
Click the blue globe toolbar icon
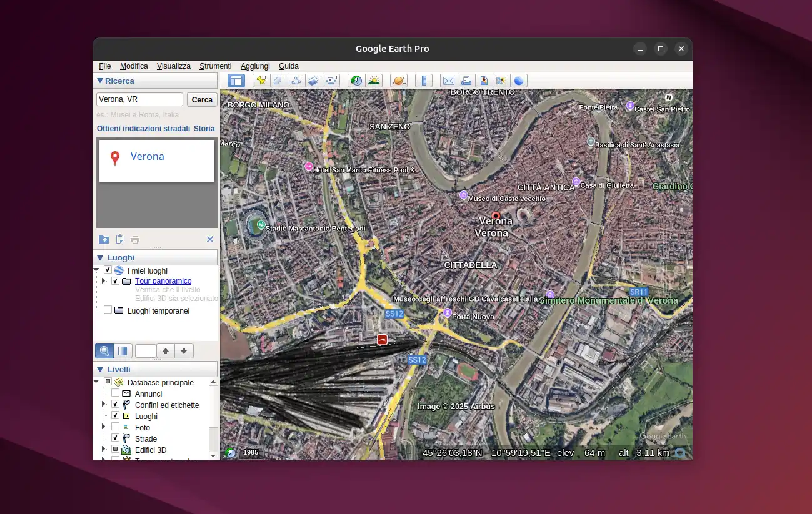pyautogui.click(x=518, y=81)
